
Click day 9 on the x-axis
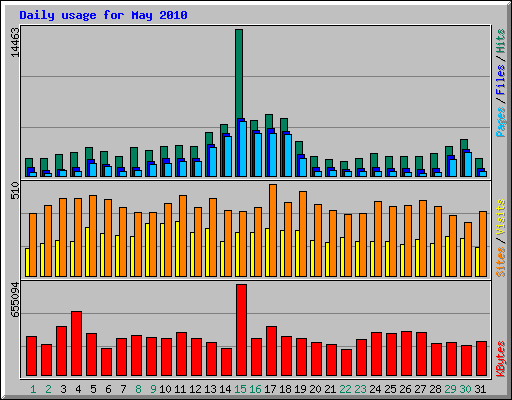click(153, 389)
